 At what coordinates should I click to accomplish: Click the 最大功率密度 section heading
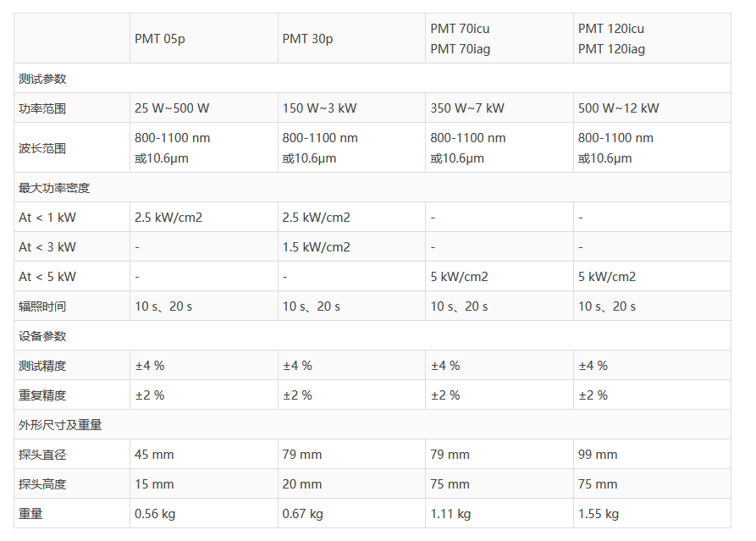point(54,188)
